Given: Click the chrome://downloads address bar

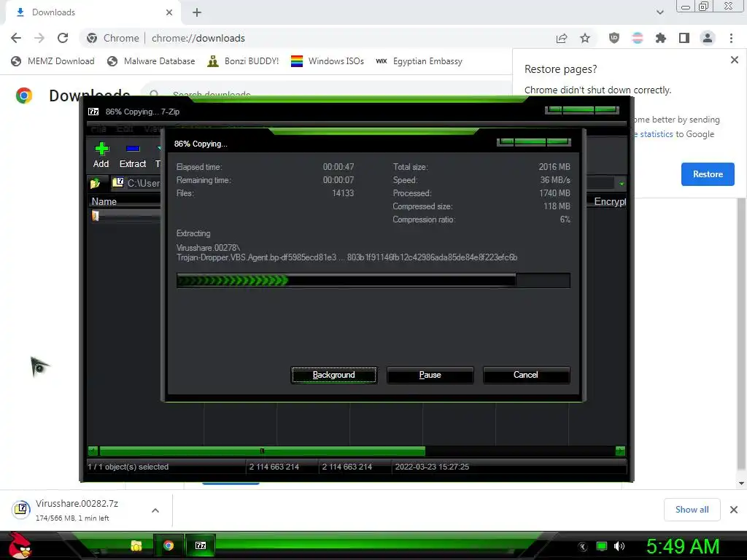Looking at the screenshot, I should coord(198,38).
